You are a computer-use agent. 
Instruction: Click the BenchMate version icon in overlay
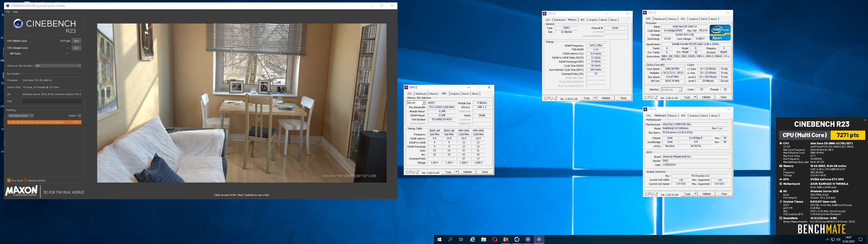click(781, 218)
